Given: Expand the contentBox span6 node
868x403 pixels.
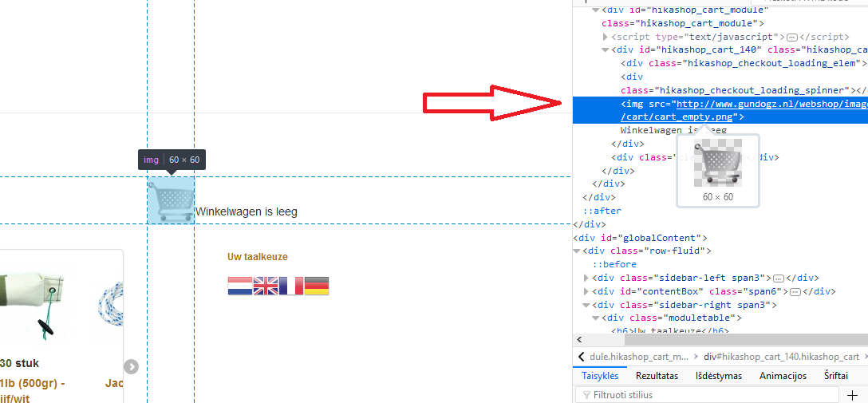Looking at the screenshot, I should point(586,291).
